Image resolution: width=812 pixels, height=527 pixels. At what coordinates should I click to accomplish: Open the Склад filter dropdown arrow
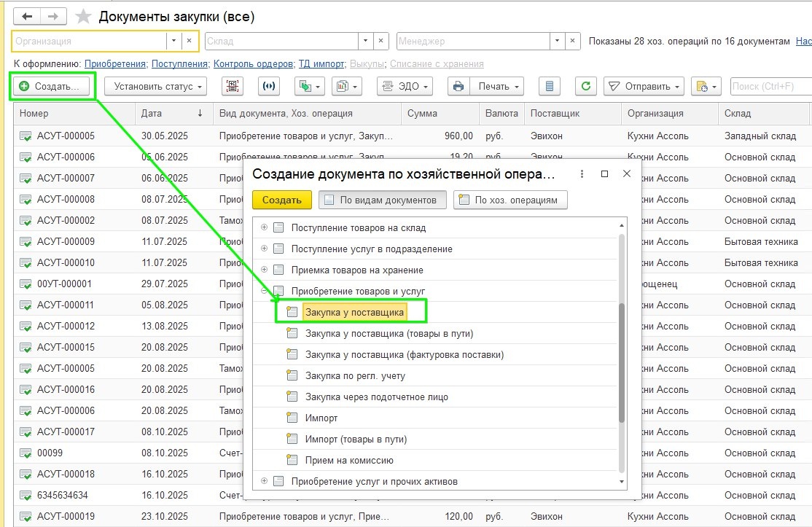click(366, 41)
